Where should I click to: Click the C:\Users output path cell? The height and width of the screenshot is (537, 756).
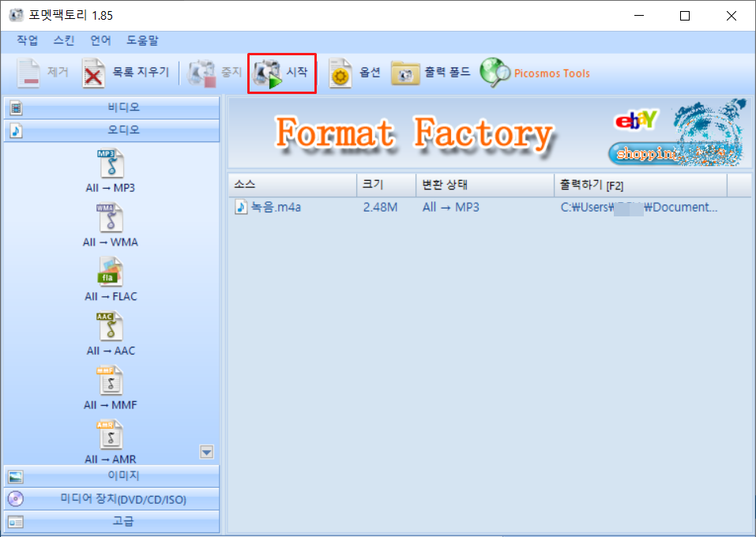click(639, 207)
